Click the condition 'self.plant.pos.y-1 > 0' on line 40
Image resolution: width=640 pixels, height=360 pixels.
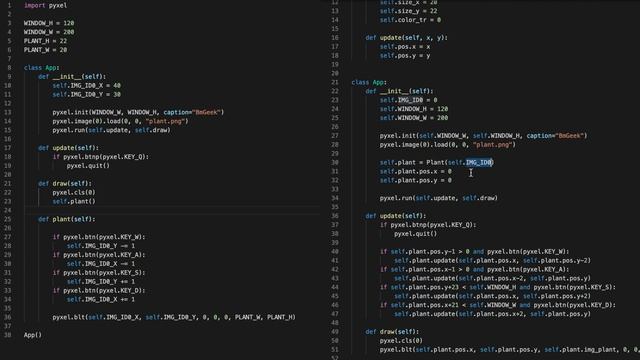tap(430, 251)
